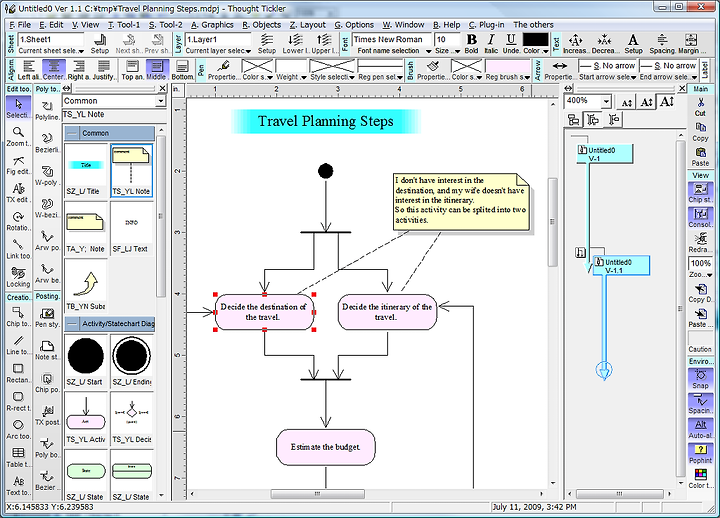Select the Table tool
This screenshot has height=518, width=720.
(x=18, y=457)
